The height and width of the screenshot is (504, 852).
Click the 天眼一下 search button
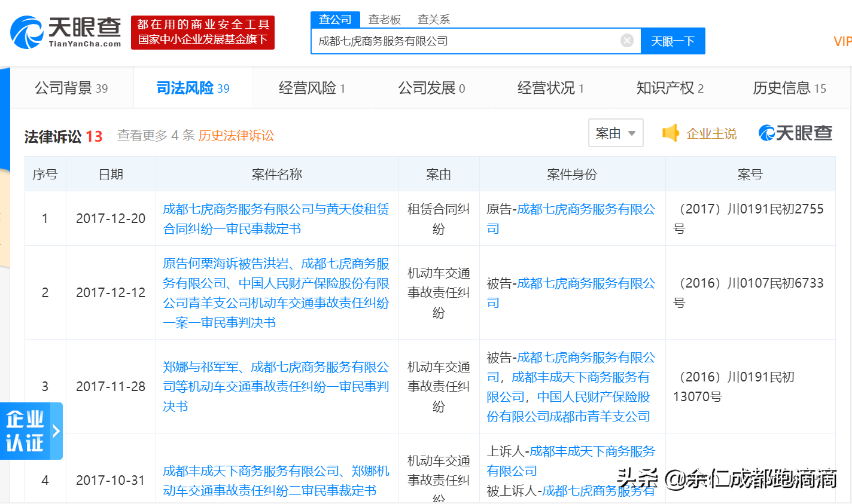click(x=673, y=41)
